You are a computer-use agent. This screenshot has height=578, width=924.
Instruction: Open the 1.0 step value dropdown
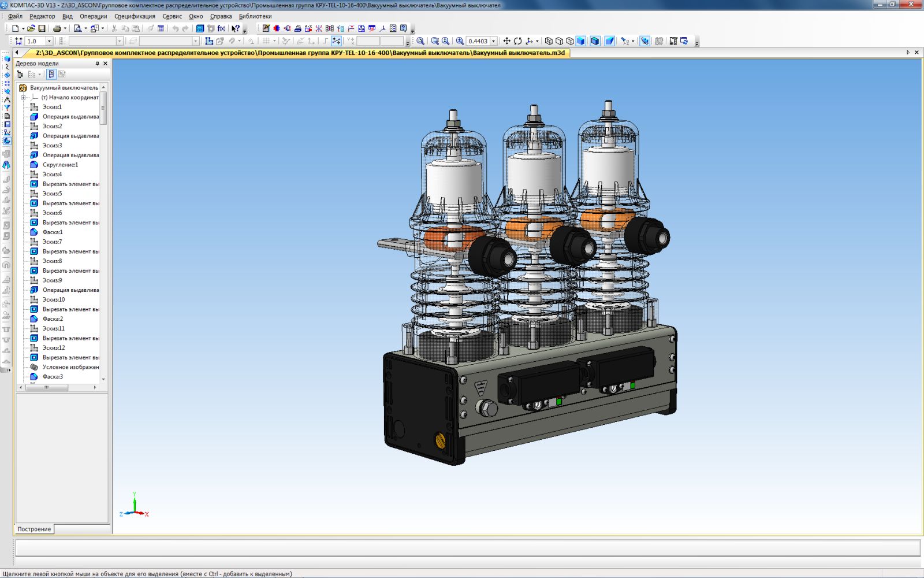coord(49,41)
